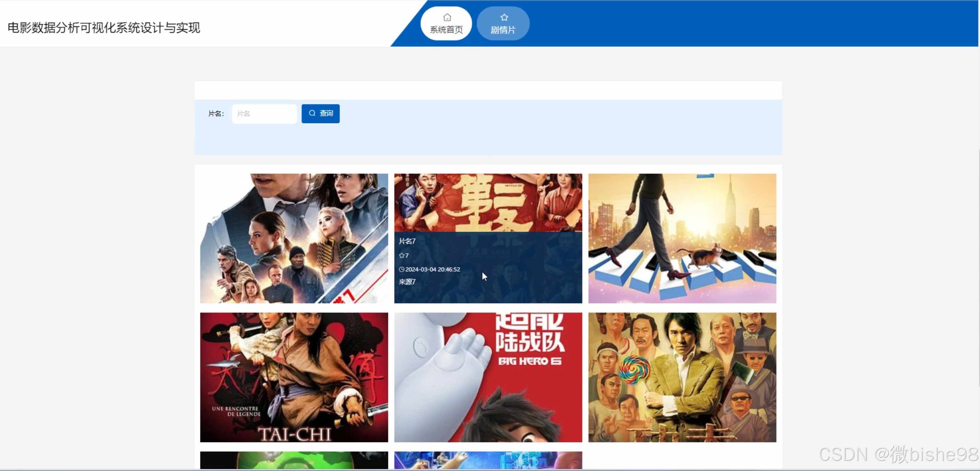The width and height of the screenshot is (980, 471).
Task: Switch to the 剧情片 tab
Action: click(503, 23)
